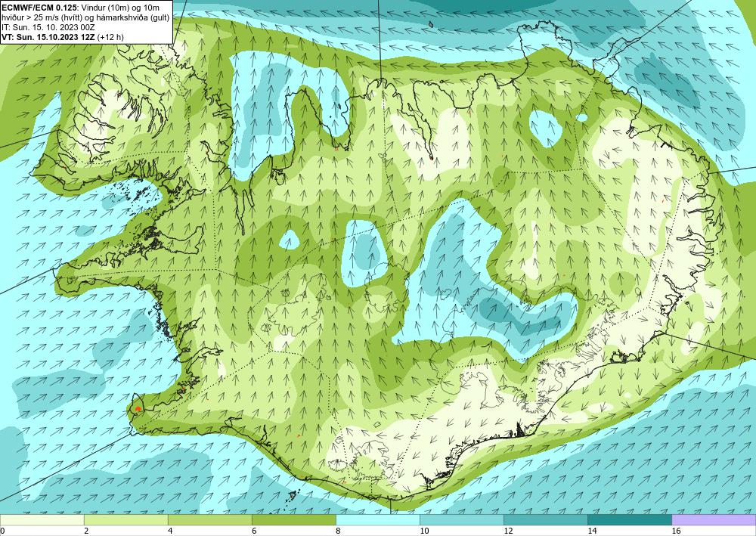Click the legend scale label "16"
The width and height of the screenshot is (756, 536).
point(677,531)
